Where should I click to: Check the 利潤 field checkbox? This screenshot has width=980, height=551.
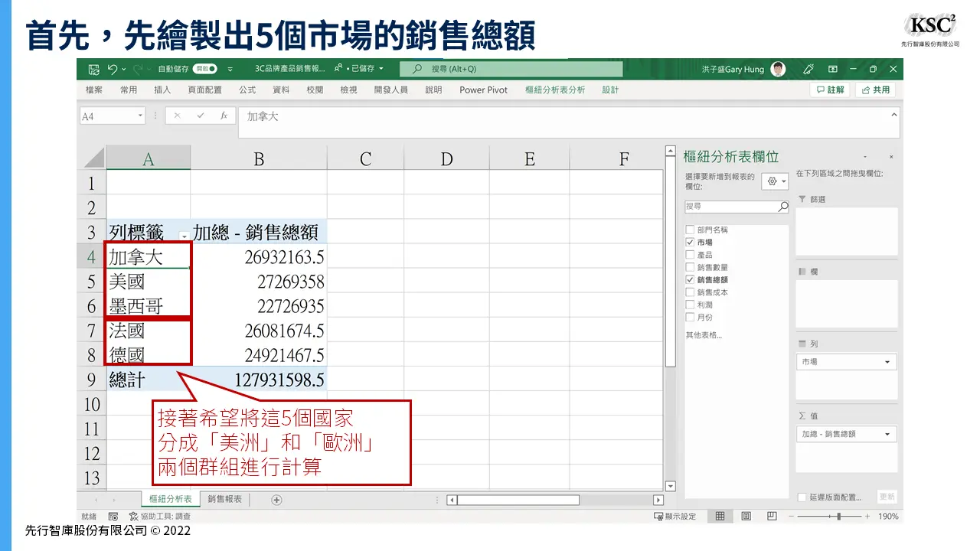coord(690,305)
